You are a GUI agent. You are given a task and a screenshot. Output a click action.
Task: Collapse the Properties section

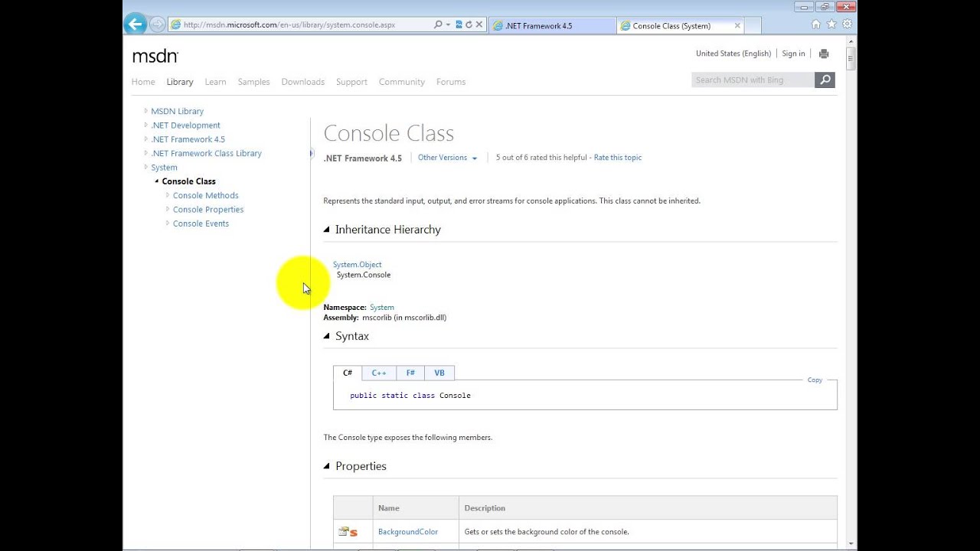pyautogui.click(x=327, y=466)
